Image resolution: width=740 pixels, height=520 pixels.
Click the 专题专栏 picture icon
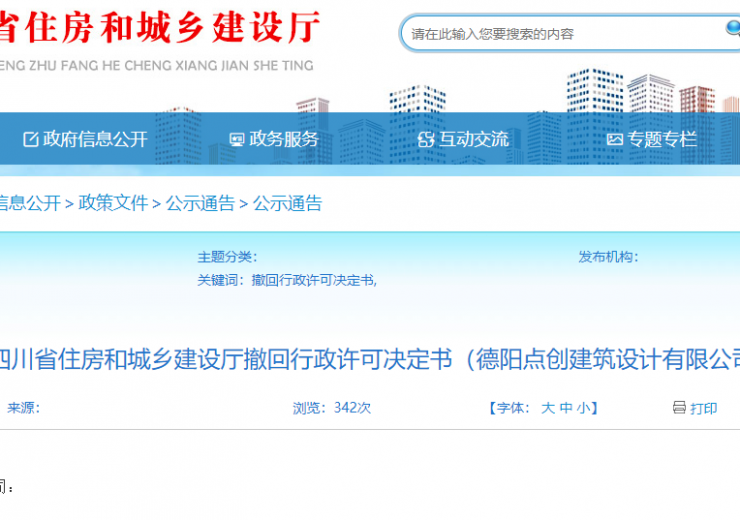point(614,140)
